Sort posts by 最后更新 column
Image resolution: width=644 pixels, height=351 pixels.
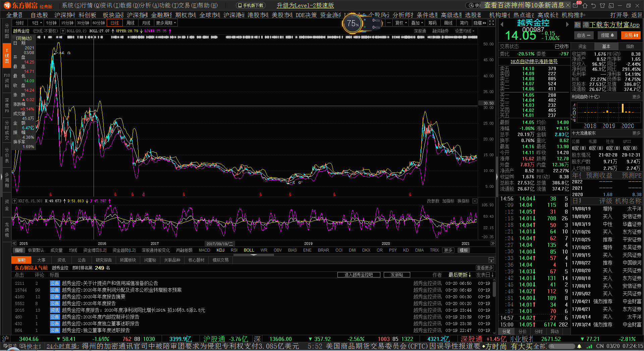pyautogui.click(x=460, y=275)
